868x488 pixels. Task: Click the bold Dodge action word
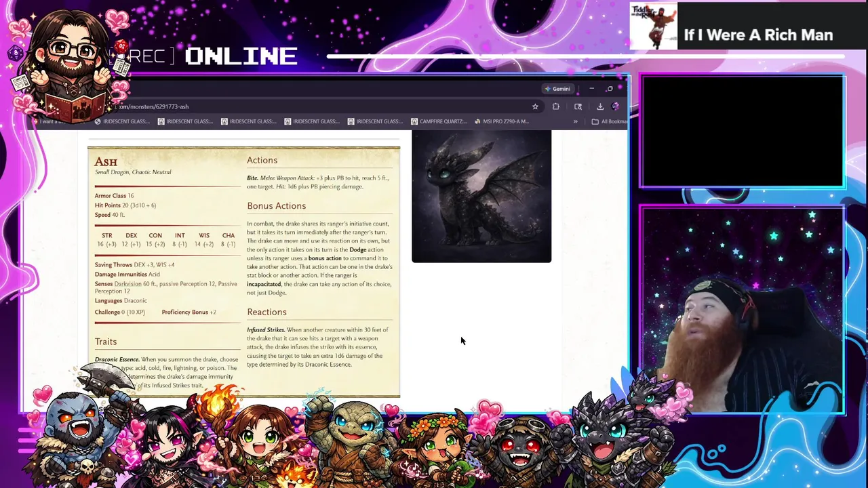(x=358, y=249)
